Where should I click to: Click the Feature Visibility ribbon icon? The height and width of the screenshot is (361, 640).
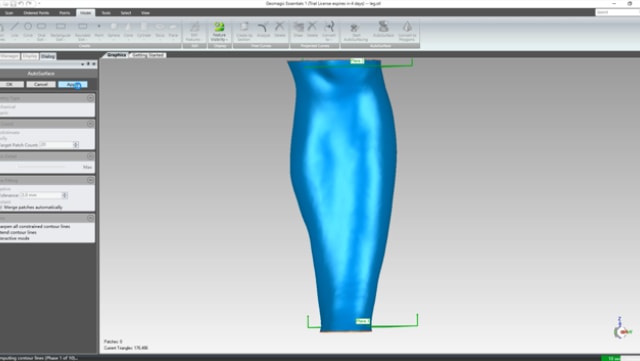click(x=220, y=31)
